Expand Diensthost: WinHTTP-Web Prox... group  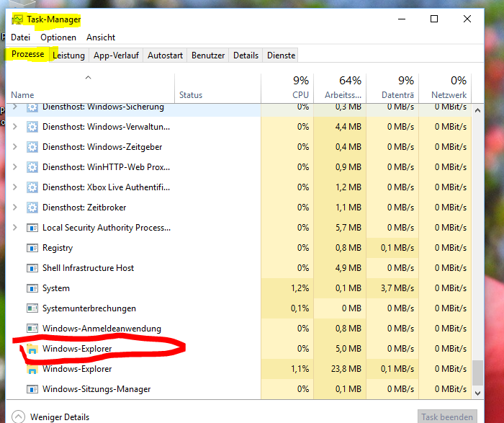tap(15, 167)
